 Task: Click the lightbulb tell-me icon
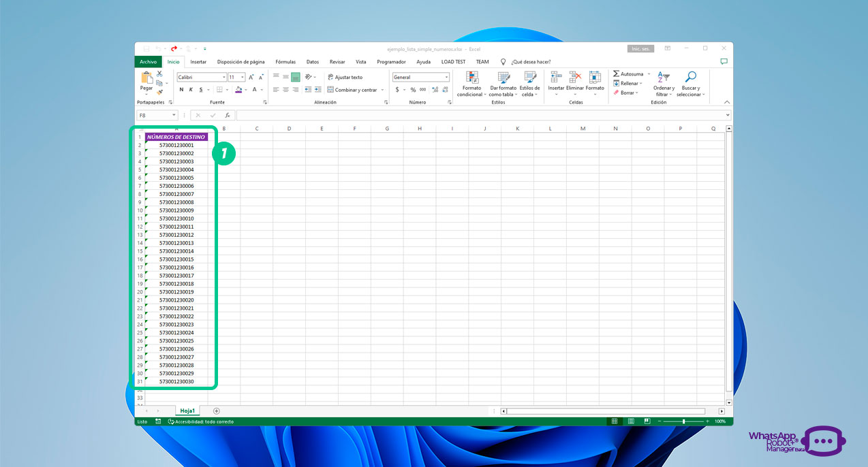click(x=503, y=61)
